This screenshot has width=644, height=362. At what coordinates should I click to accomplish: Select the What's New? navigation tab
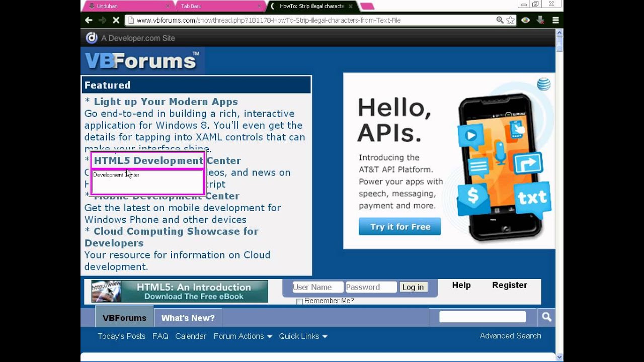pyautogui.click(x=188, y=318)
